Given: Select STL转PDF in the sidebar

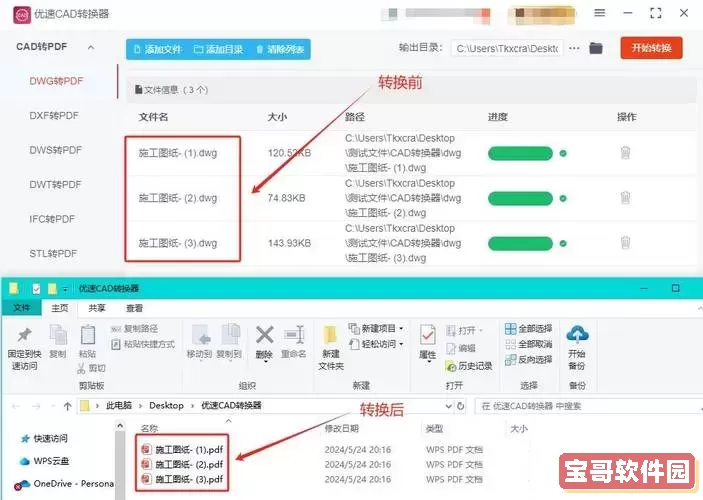Looking at the screenshot, I should (53, 254).
